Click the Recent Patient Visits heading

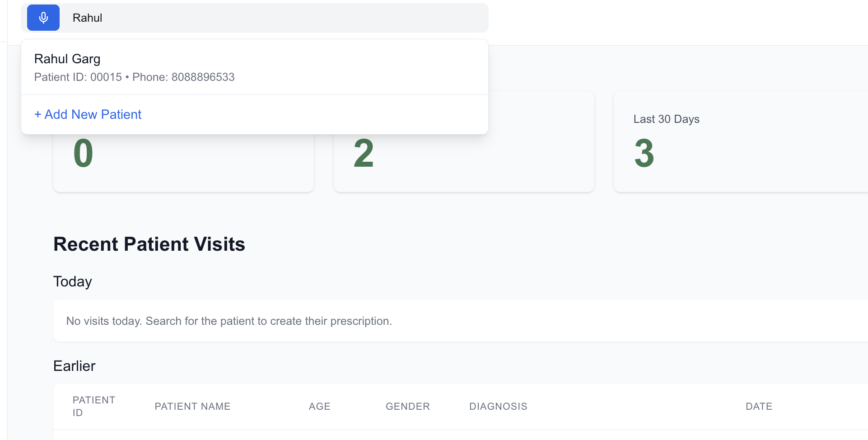tap(149, 244)
